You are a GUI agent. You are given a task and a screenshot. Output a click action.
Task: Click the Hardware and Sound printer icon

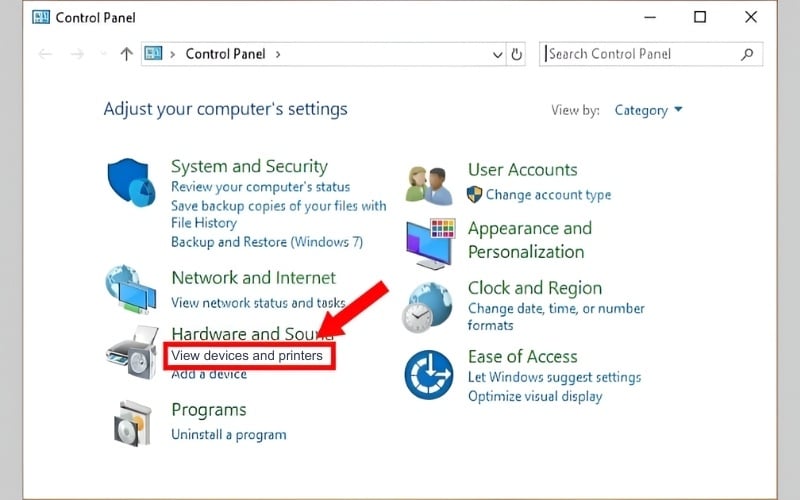click(x=132, y=352)
